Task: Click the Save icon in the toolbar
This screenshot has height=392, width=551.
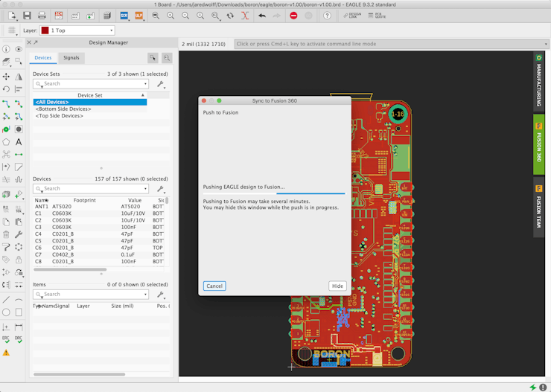Action: tap(27, 16)
